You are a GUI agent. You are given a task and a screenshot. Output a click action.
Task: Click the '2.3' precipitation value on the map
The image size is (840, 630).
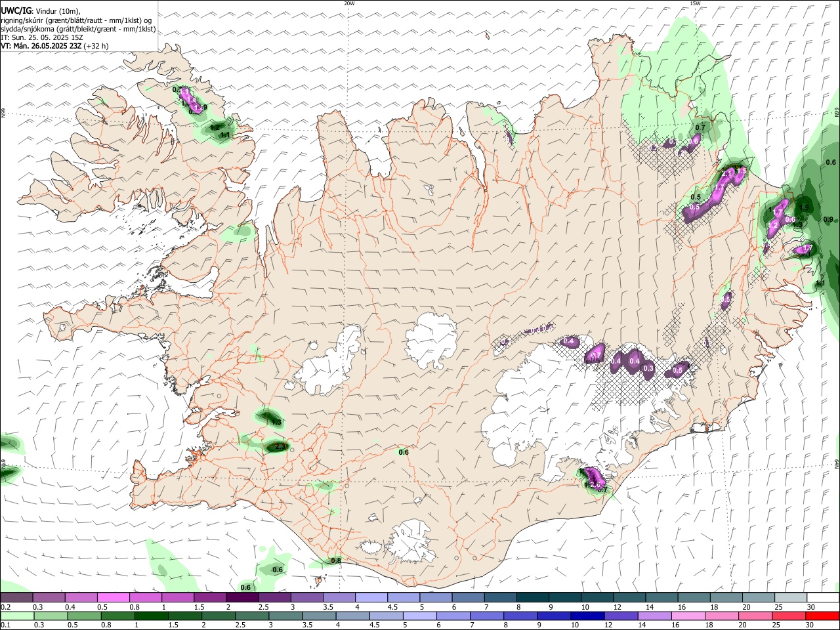coord(280,447)
